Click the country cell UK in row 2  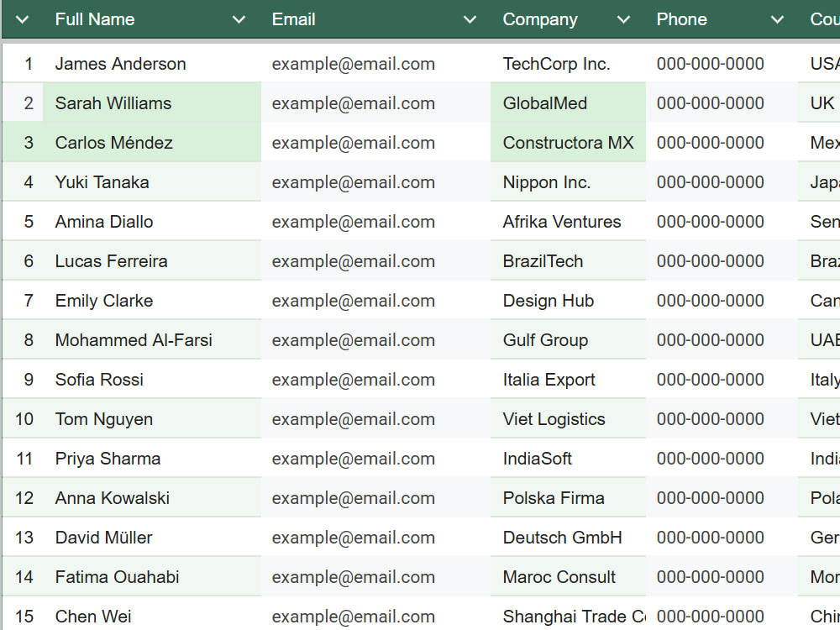819,102
